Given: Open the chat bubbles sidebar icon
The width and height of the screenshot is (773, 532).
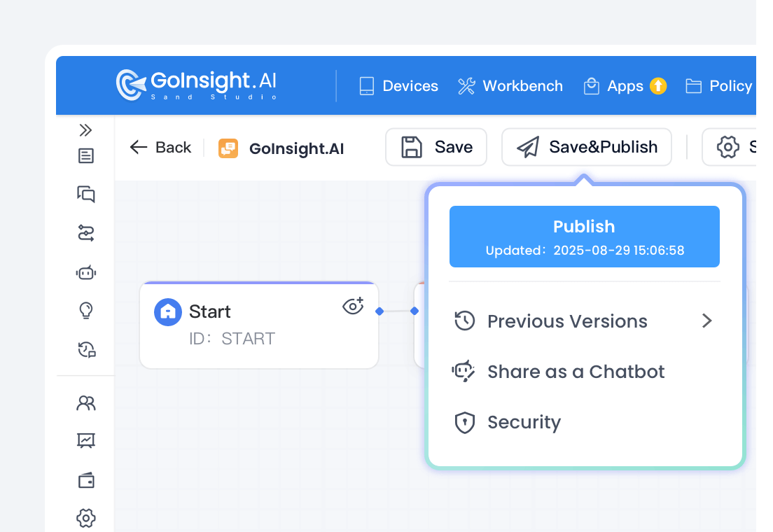Looking at the screenshot, I should (85, 194).
